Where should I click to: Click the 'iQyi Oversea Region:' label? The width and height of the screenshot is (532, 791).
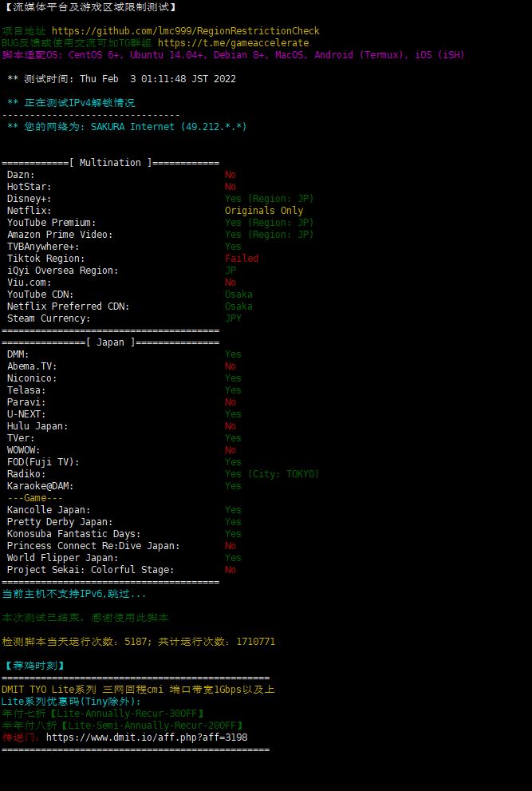click(62, 271)
